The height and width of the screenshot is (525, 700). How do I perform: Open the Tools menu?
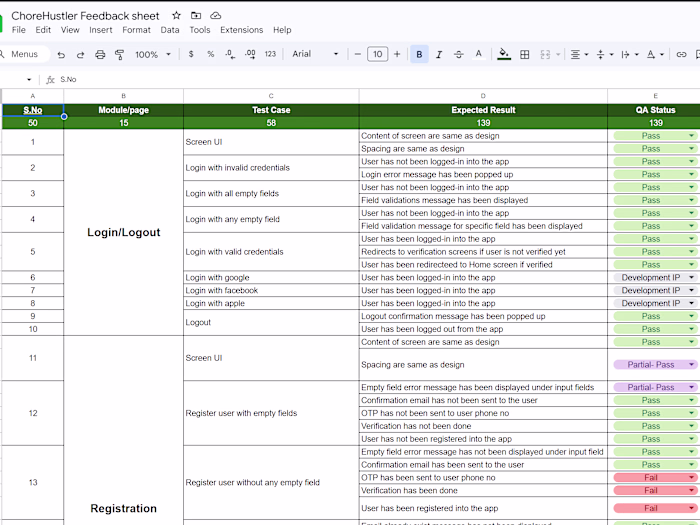point(200,30)
